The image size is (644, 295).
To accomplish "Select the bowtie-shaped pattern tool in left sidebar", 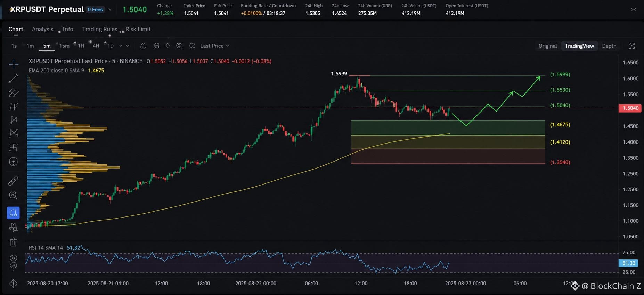I will 13,120.
